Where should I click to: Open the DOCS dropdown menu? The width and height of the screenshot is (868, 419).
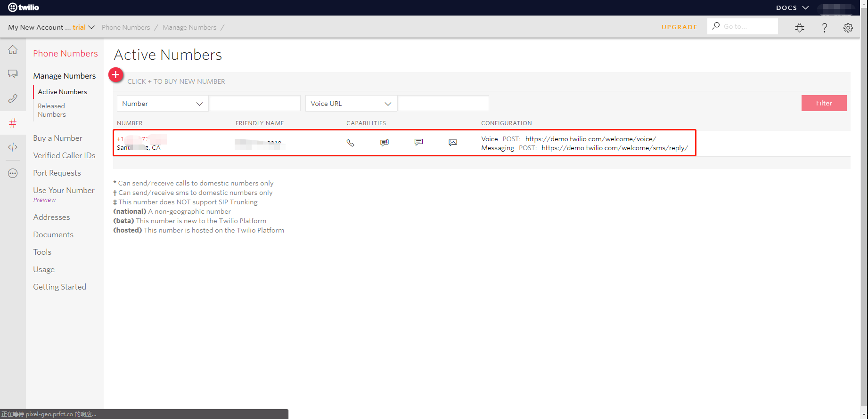click(x=792, y=8)
